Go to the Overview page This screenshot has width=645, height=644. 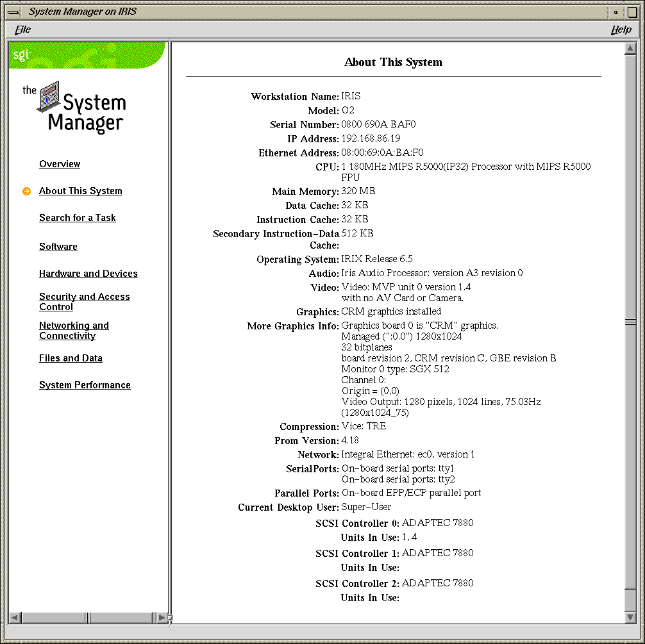(60, 164)
